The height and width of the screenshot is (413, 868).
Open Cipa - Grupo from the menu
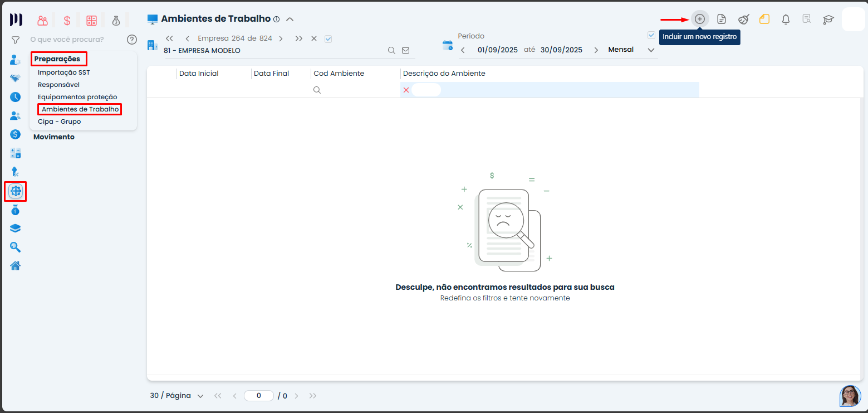(59, 121)
